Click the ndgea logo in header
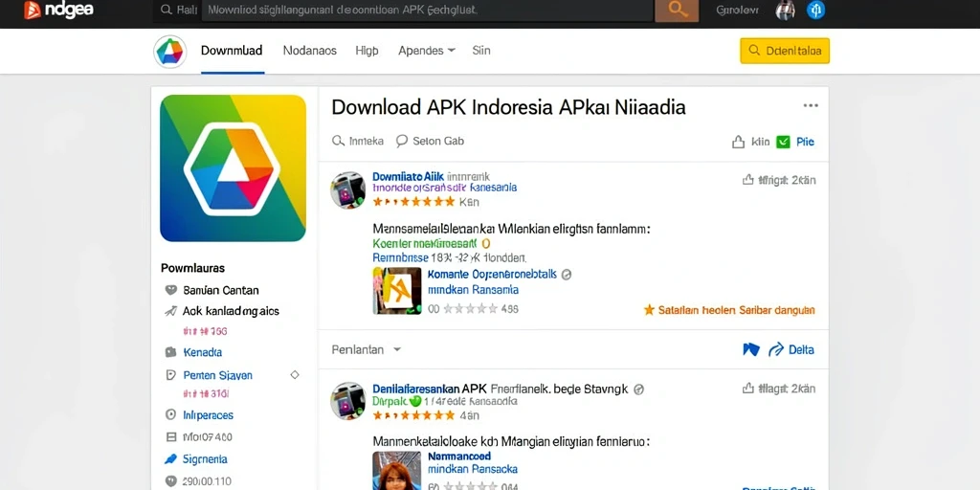Screen dimensions: 980x490 click(58, 10)
